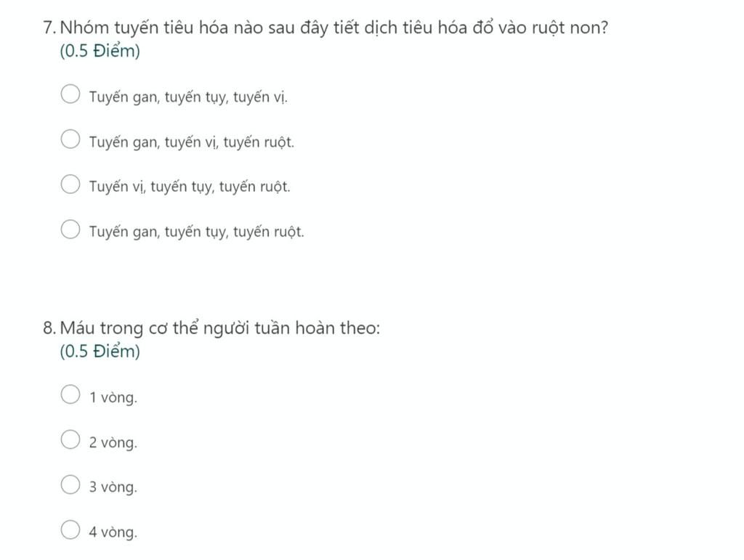
Task: Click the '2 vòng.' answer label
Action: pos(113,442)
